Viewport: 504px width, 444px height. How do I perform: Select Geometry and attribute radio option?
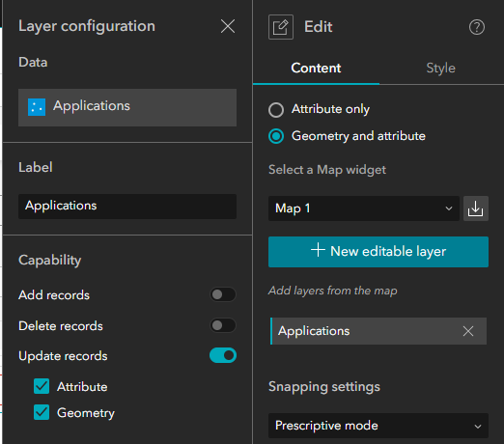coord(276,136)
